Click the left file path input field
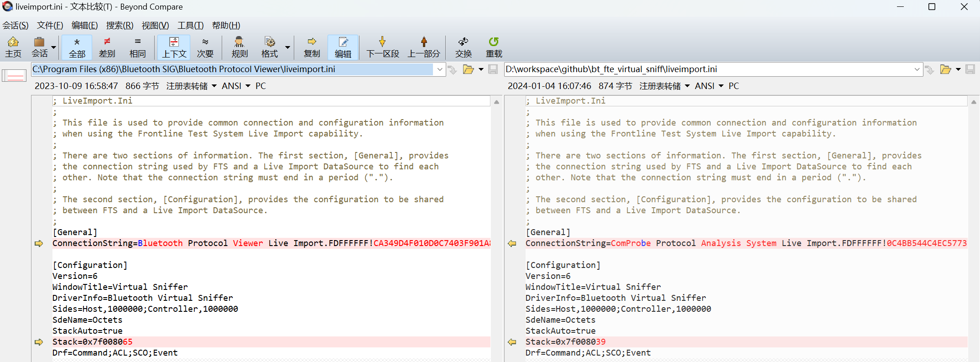Viewport: 980px width, 362px height. 233,69
